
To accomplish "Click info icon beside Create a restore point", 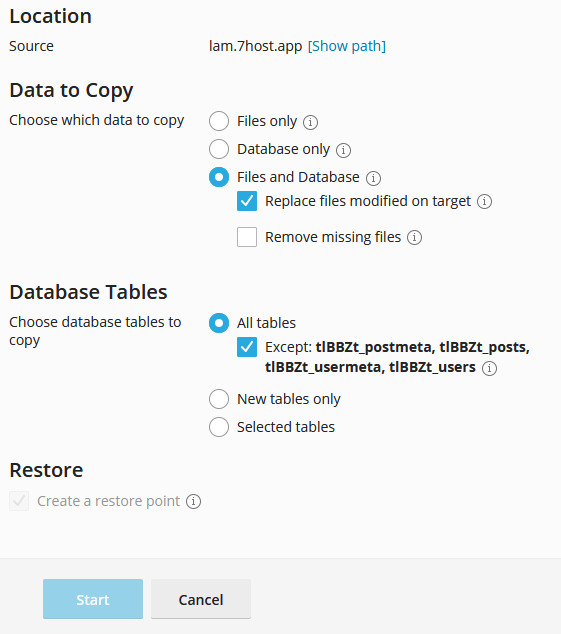I will [x=193, y=501].
